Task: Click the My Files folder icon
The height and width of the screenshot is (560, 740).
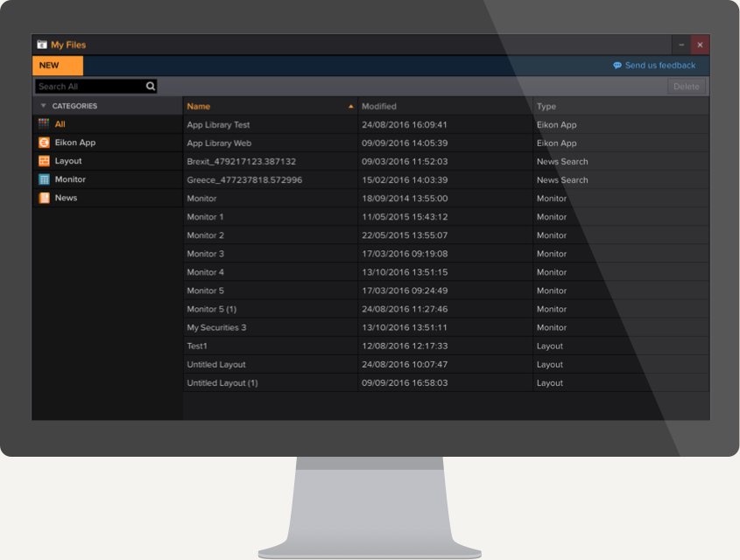Action: (x=40, y=44)
